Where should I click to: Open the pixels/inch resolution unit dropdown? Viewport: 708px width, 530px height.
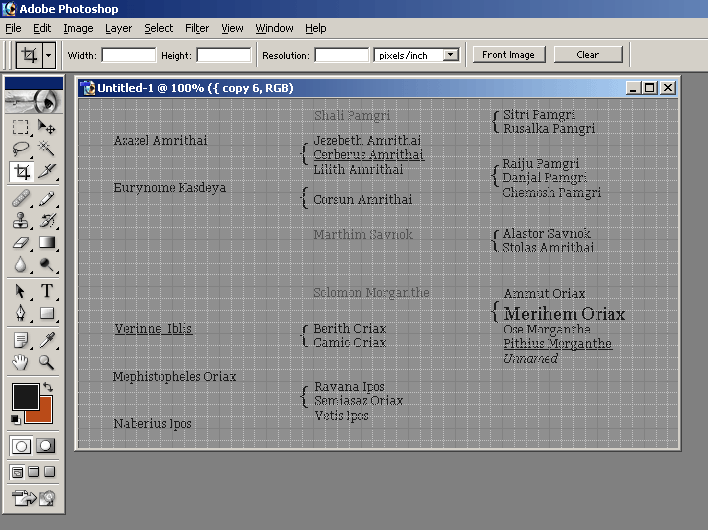[x=450, y=55]
